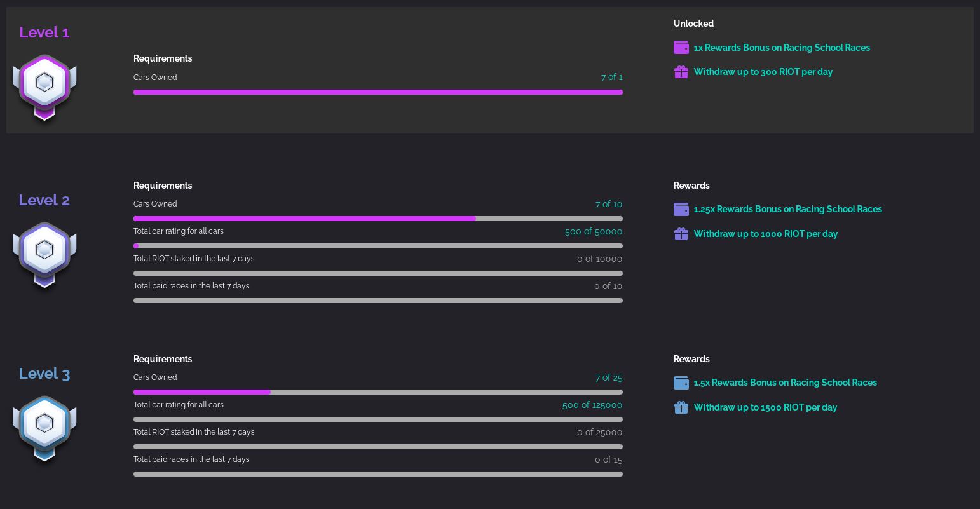Screen dimensions: 980x509
Task: Click gift icon beside 300 RIOT withdrawal
Action: point(681,72)
